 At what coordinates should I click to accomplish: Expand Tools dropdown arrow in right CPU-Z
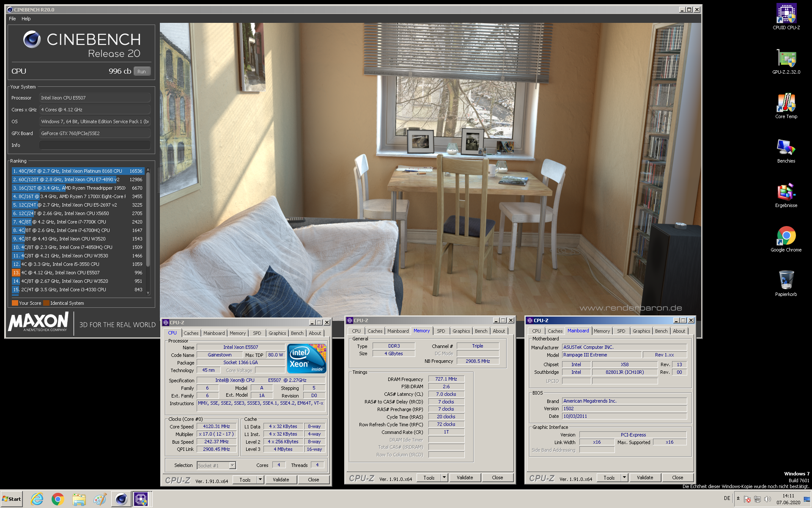click(625, 478)
